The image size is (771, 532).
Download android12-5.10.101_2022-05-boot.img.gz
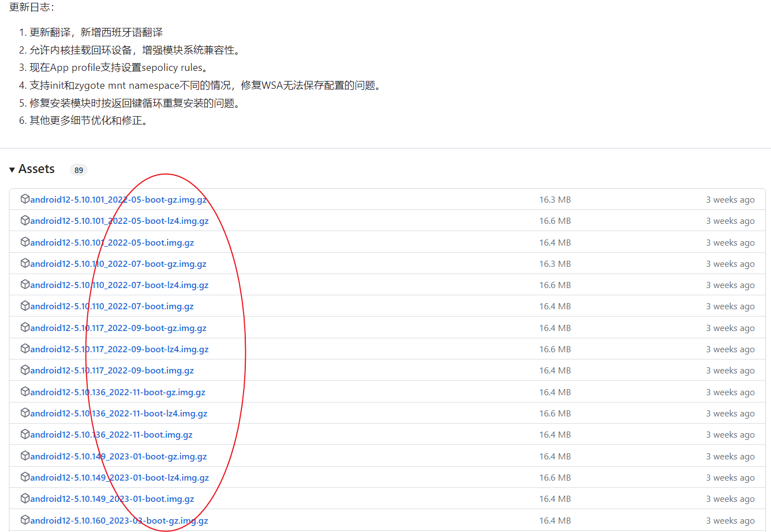(112, 243)
